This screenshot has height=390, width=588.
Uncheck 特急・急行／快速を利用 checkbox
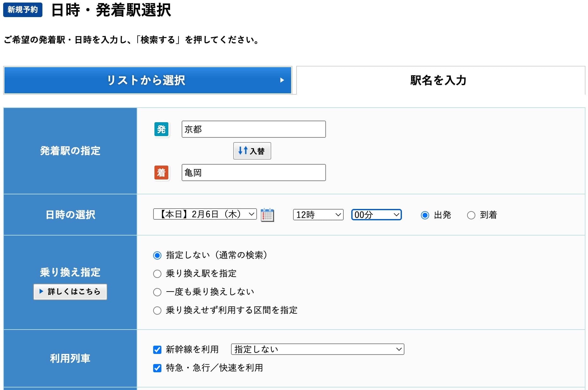(x=157, y=368)
